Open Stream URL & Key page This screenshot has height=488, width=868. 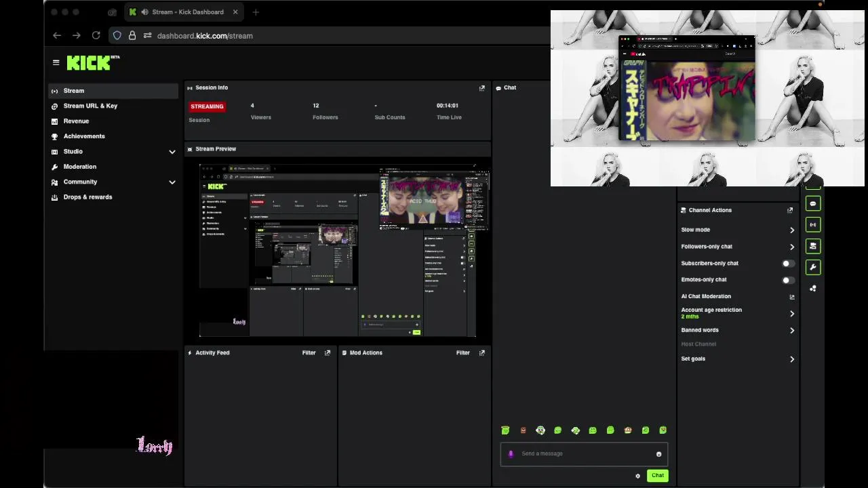tap(113, 106)
